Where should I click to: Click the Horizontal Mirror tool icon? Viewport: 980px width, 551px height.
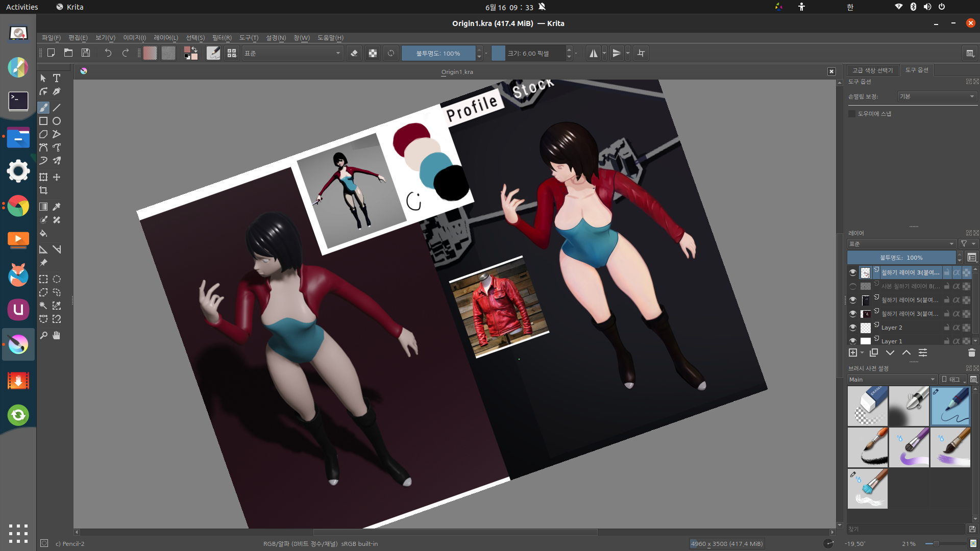593,53
